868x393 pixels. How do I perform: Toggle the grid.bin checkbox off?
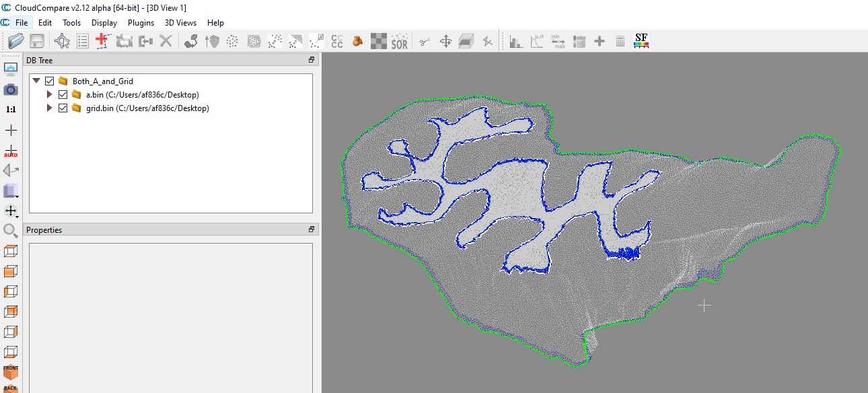(x=63, y=108)
